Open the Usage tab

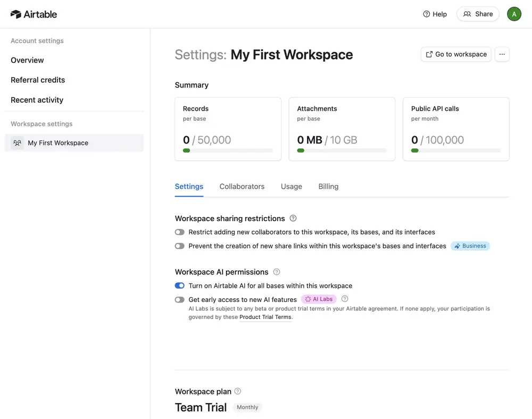[x=292, y=187]
